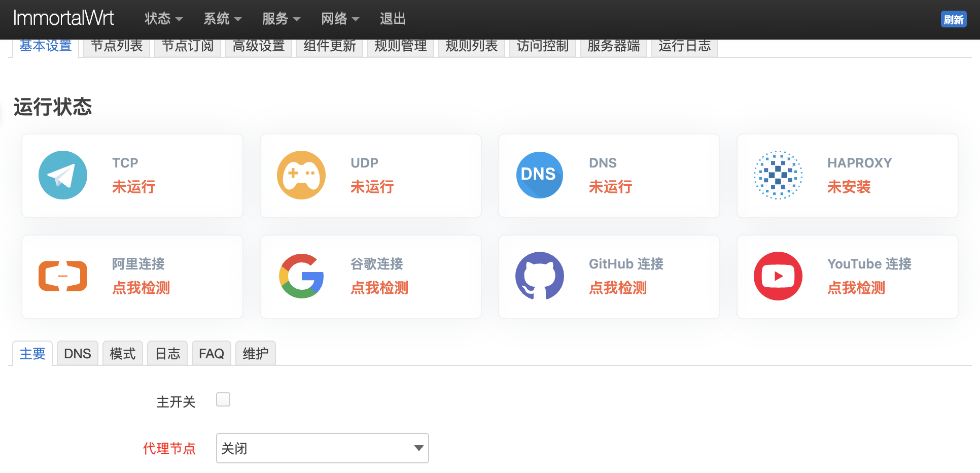Click 点我检测 under 谷歌连接

tap(379, 288)
